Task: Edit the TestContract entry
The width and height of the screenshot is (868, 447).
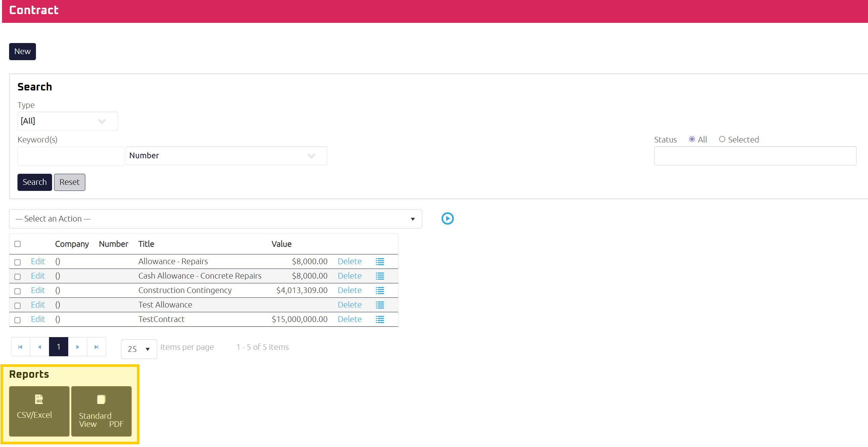Action: [38, 320]
